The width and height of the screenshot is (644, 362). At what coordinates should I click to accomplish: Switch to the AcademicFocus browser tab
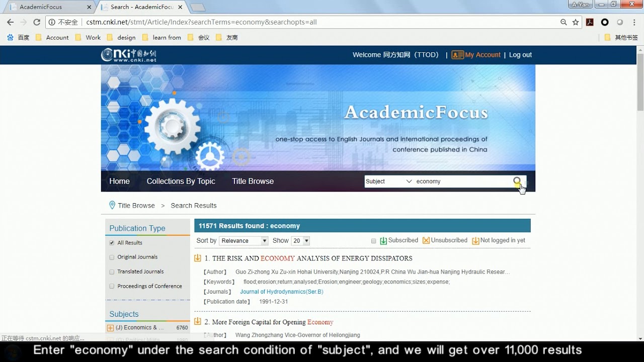click(x=48, y=7)
